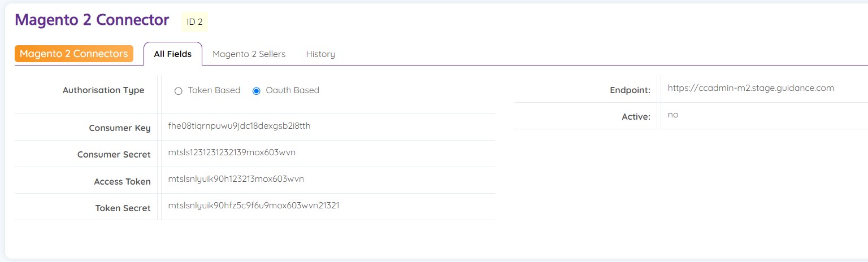Screen dimensions: 868x262
Task: Select the Token Based radio button
Action: click(179, 91)
